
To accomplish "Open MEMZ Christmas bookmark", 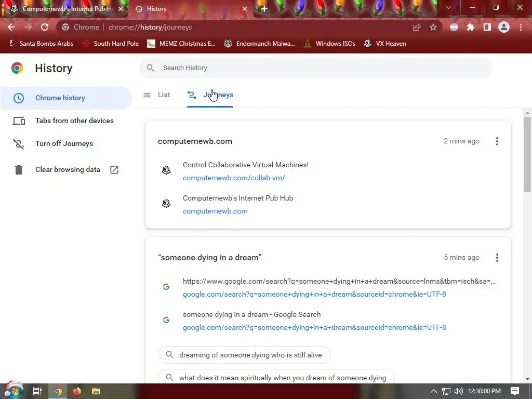I will click(181, 44).
